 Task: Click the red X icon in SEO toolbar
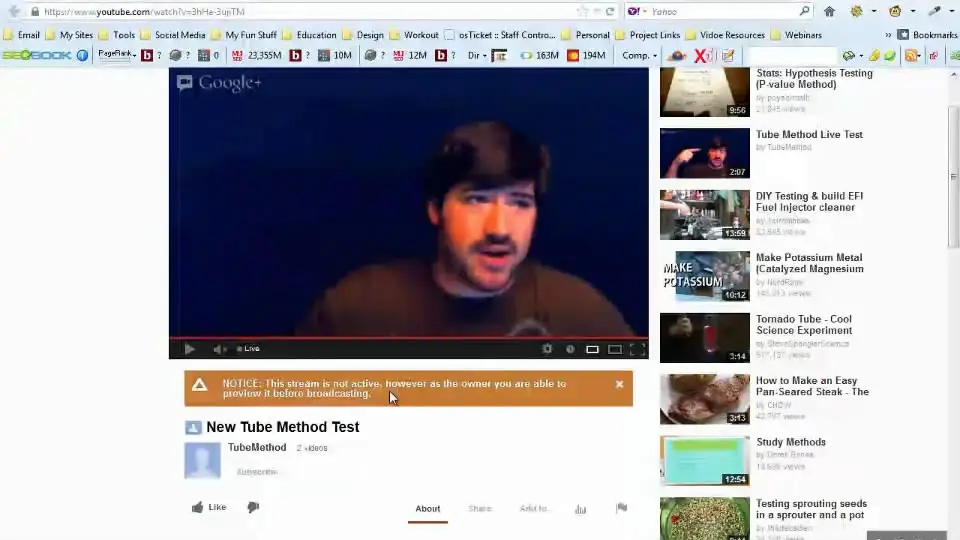click(x=702, y=56)
